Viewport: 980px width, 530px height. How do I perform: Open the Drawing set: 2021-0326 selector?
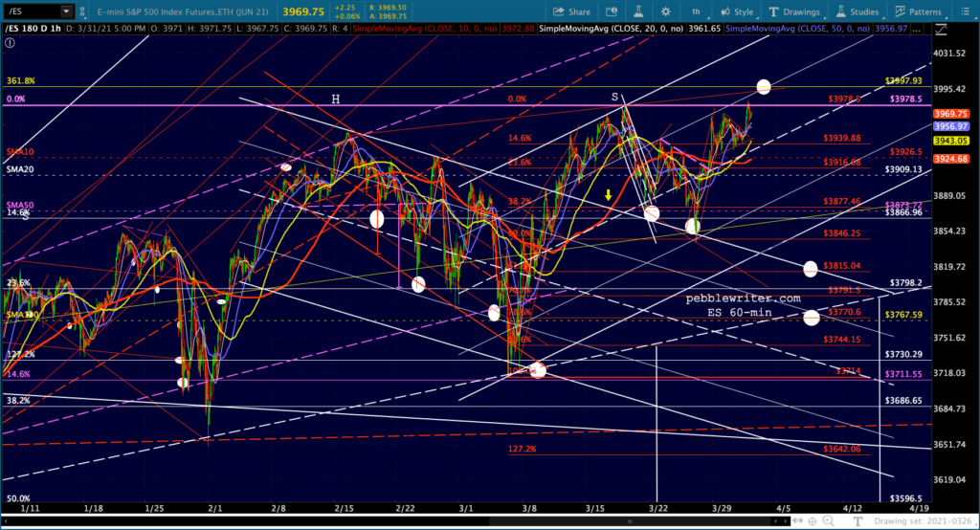924,520
